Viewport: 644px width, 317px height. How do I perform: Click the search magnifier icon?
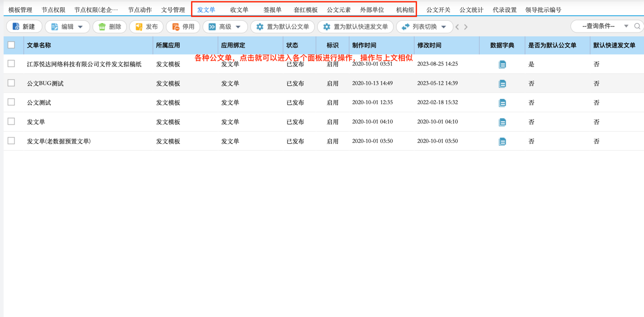pyautogui.click(x=636, y=26)
